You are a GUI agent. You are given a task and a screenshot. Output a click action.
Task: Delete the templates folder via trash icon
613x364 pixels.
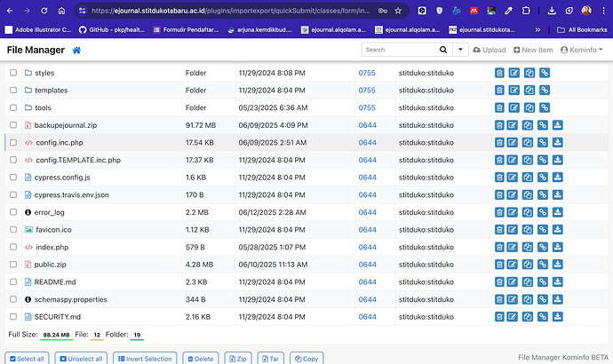pos(499,91)
